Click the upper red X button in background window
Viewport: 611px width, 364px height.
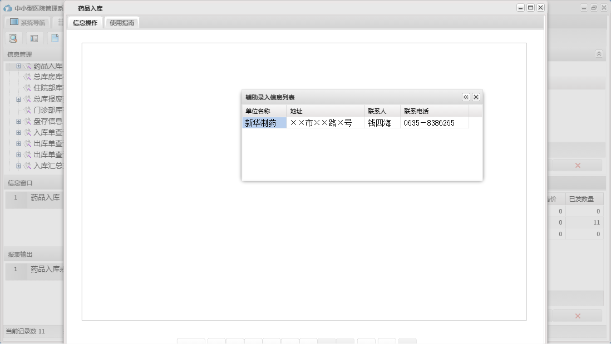point(578,166)
